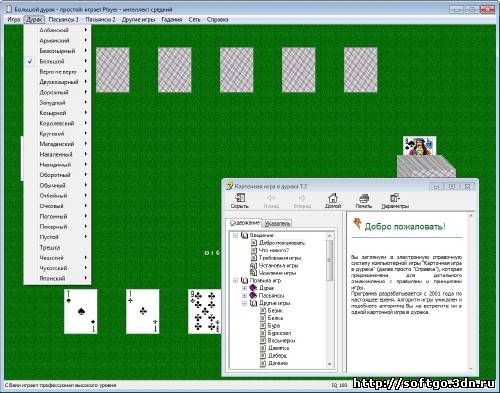
Task: Expand the Пасьянсы tree node
Action: (x=244, y=295)
